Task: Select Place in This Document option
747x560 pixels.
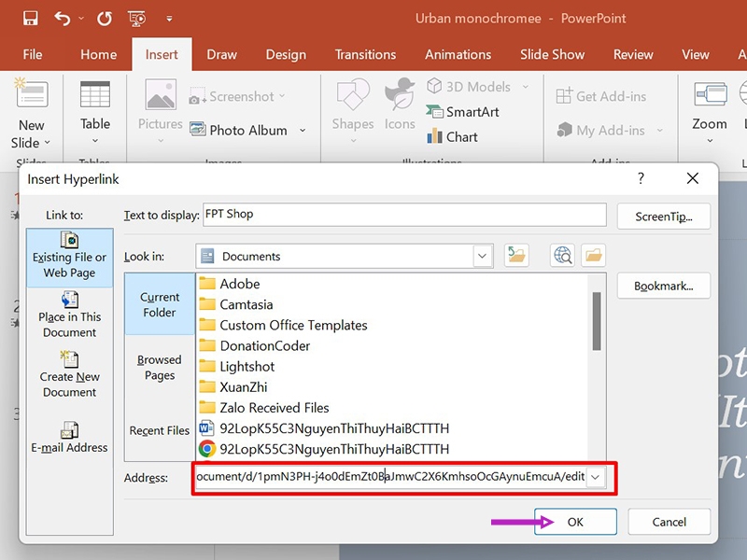Action: pyautogui.click(x=69, y=315)
